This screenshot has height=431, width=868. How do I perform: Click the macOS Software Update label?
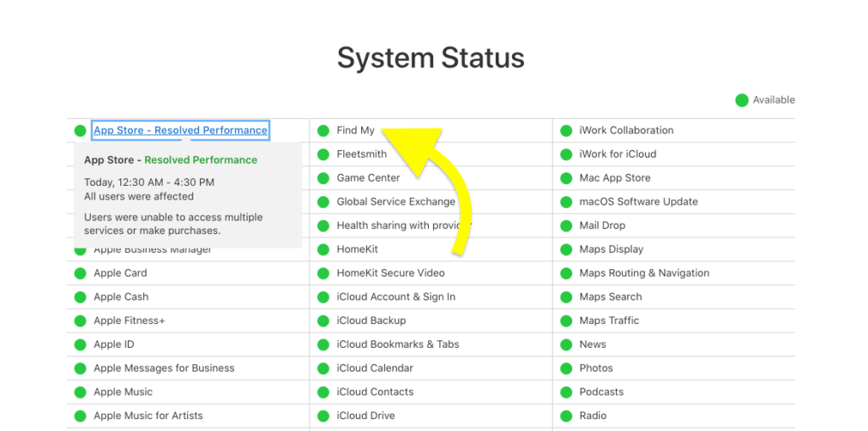(x=639, y=202)
